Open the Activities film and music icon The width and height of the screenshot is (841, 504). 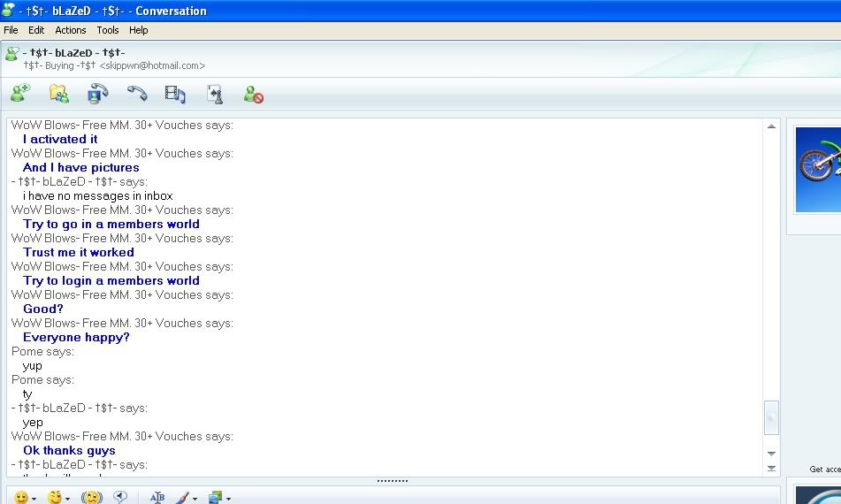[x=175, y=94]
